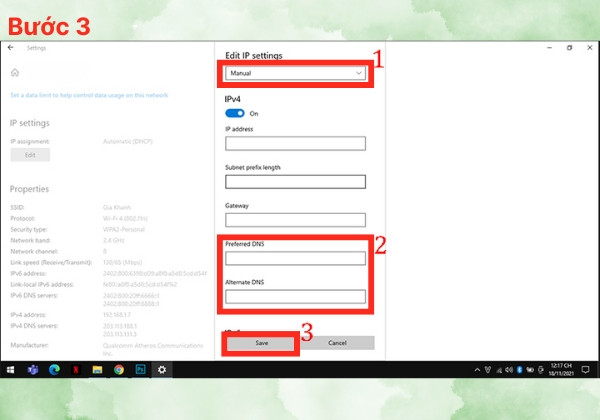Open Microsoft Edge from taskbar
Image resolution: width=600 pixels, height=420 pixels.
pos(54,370)
